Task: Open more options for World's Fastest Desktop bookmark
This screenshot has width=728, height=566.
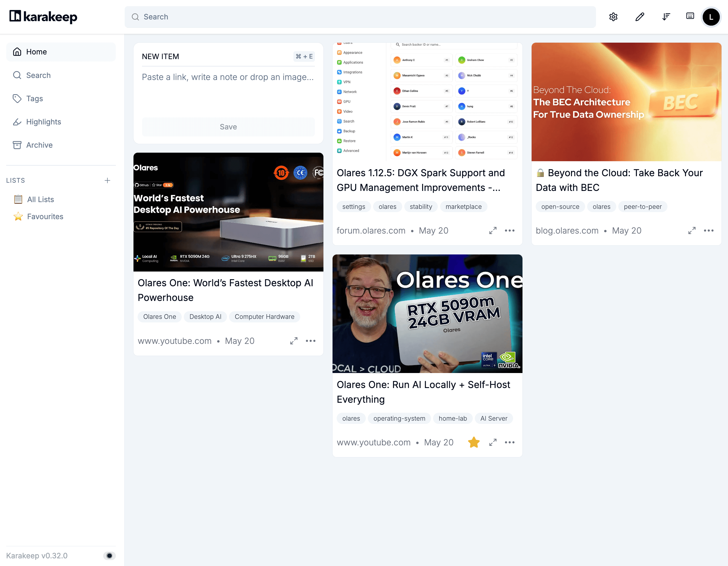Action: tap(311, 341)
